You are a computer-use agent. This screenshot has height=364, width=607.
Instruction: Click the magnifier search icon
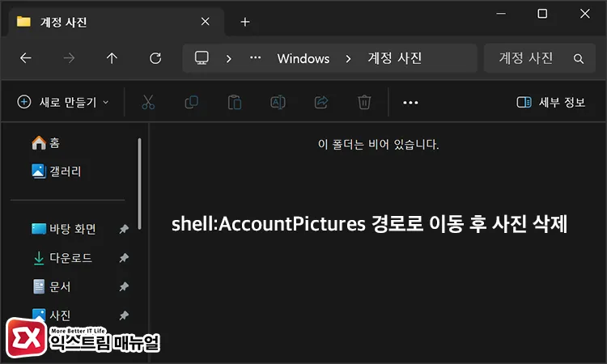coord(579,58)
